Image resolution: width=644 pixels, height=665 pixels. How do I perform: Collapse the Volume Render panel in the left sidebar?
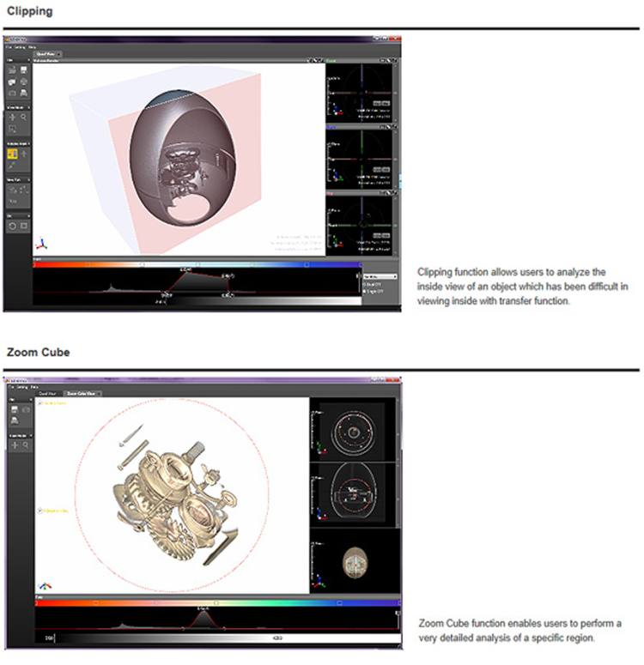[x=28, y=142]
